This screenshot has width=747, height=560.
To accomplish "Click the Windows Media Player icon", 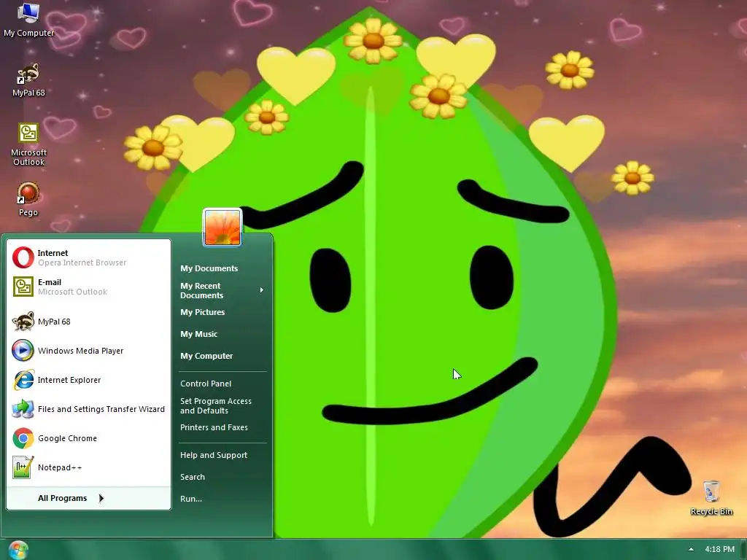I will point(23,351).
